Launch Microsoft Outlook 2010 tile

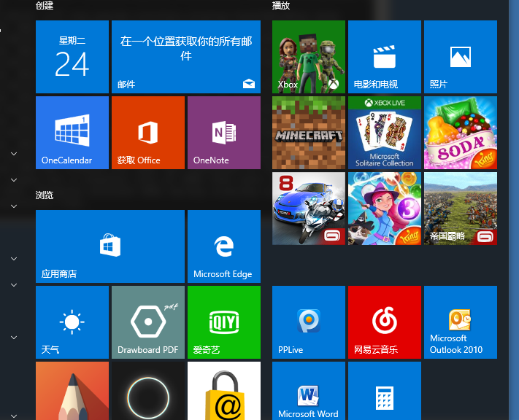tap(461, 322)
